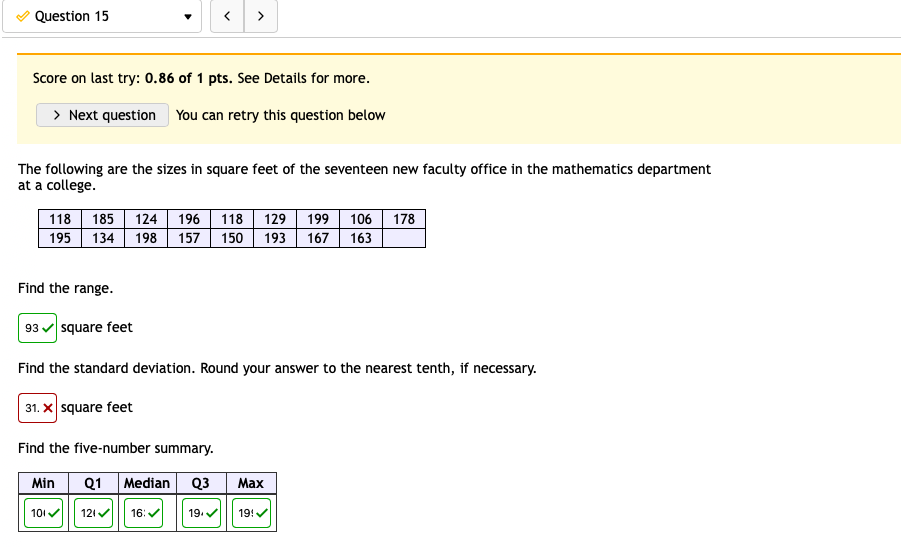Click the Min column header
The width and height of the screenshot is (901, 547).
43,483
